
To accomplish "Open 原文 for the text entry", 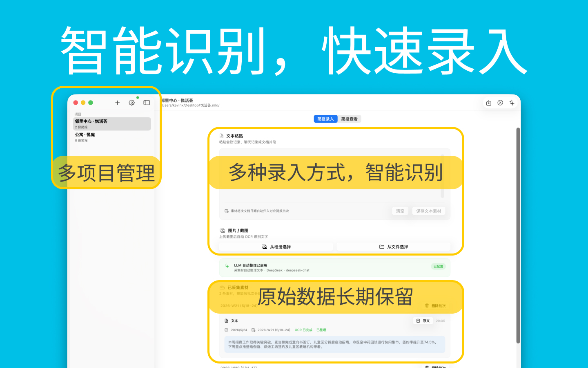I will (423, 321).
